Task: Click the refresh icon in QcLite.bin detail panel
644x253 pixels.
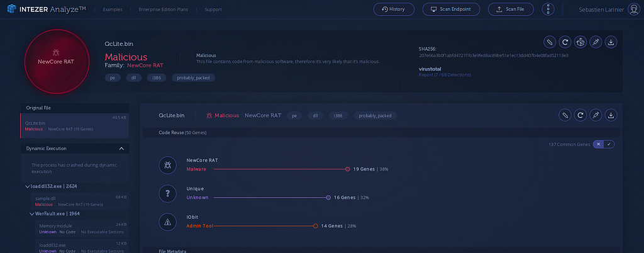Action: pyautogui.click(x=580, y=115)
